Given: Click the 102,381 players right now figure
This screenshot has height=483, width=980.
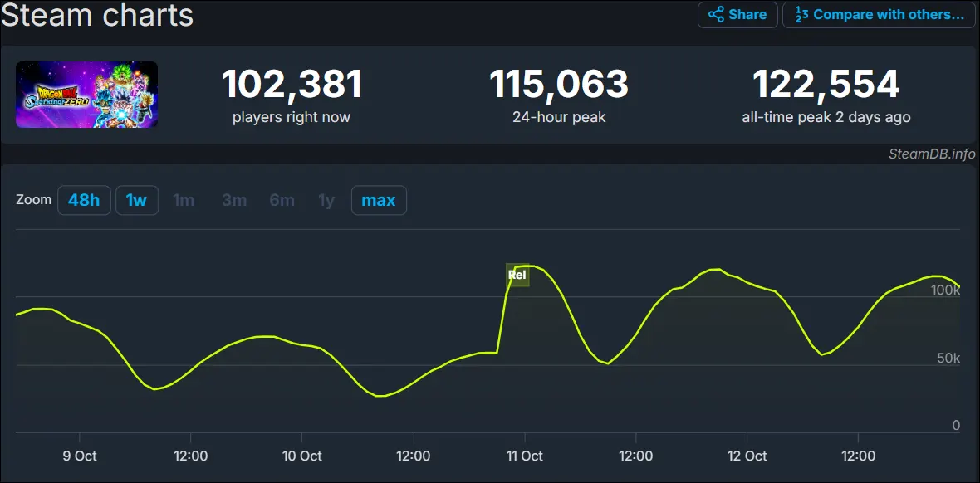Looking at the screenshot, I should (x=292, y=85).
